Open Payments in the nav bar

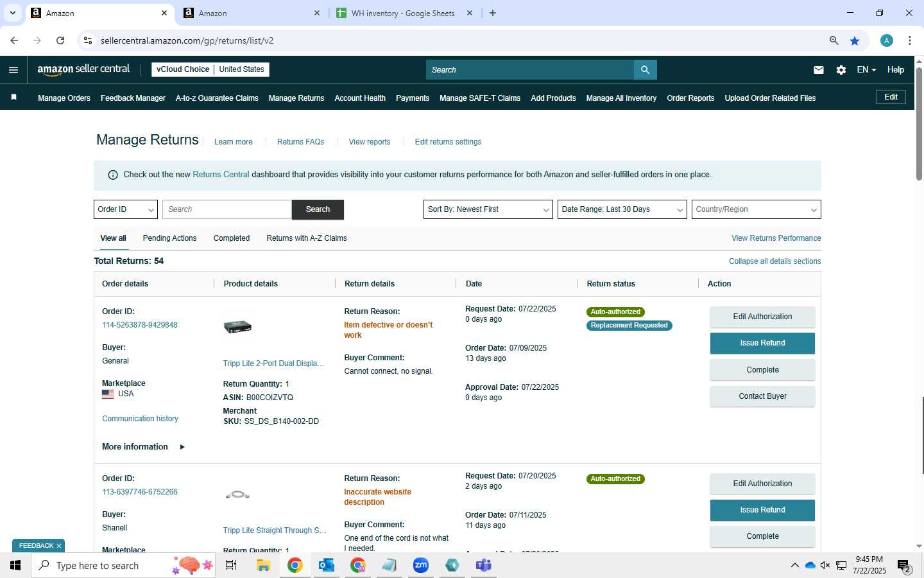pos(413,98)
